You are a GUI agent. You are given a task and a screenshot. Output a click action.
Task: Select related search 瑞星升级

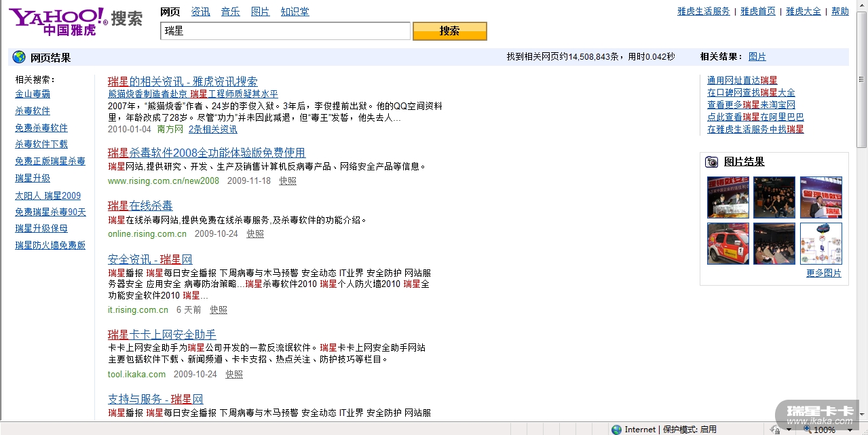33,178
